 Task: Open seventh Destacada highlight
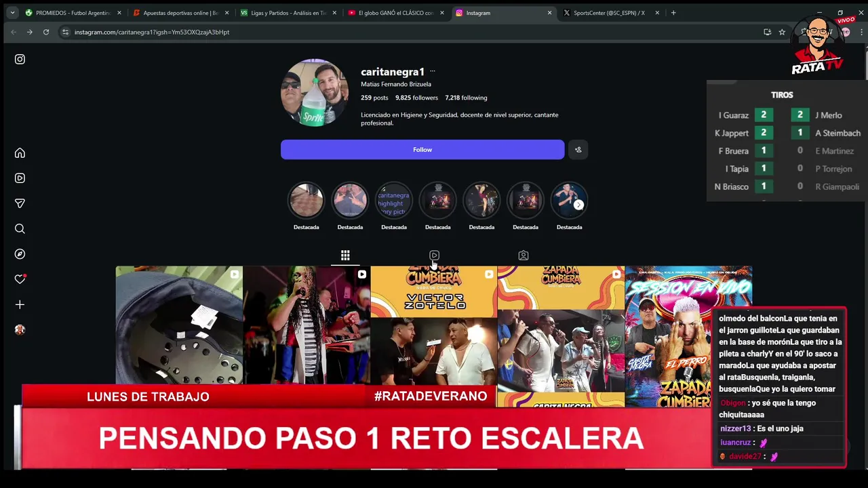569,201
